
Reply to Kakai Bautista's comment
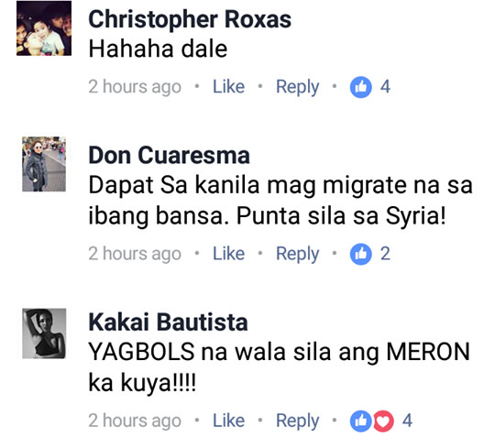298,421
